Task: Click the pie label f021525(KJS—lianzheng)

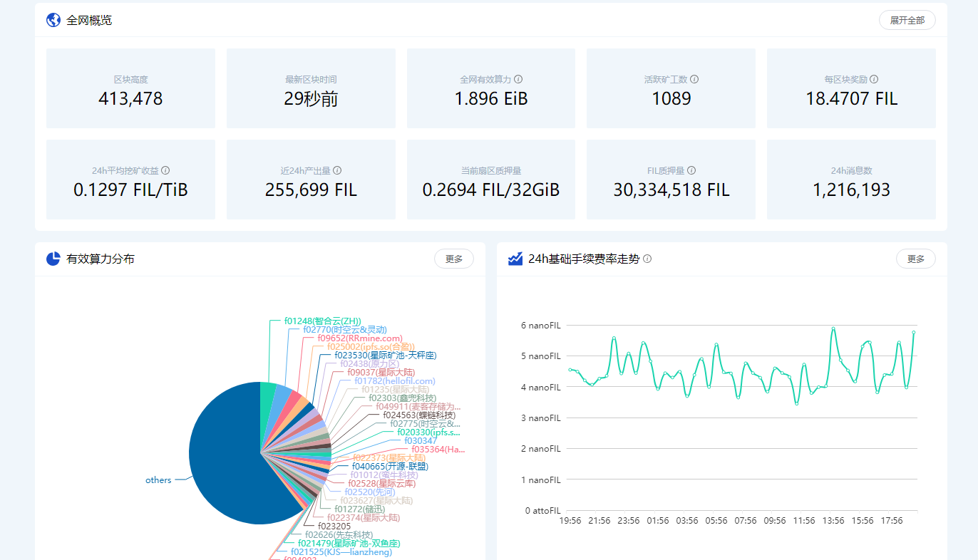Action: 341,552
